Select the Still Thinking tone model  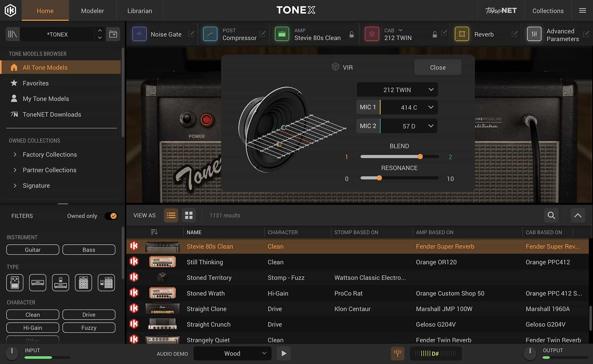pyautogui.click(x=358, y=262)
